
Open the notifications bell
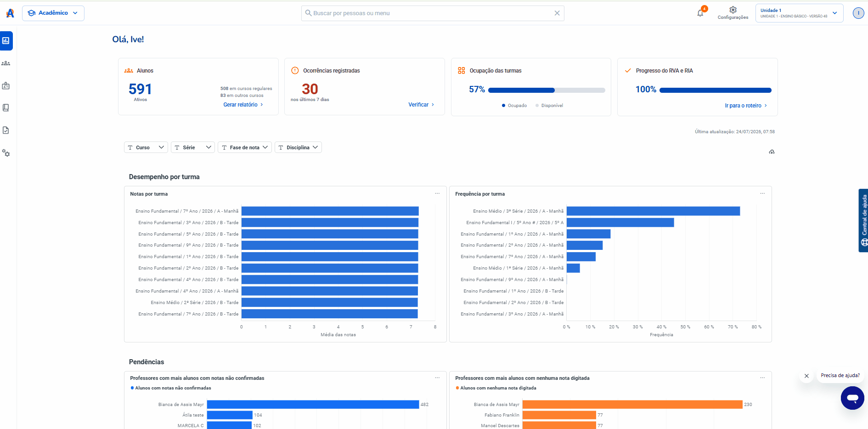click(x=700, y=13)
